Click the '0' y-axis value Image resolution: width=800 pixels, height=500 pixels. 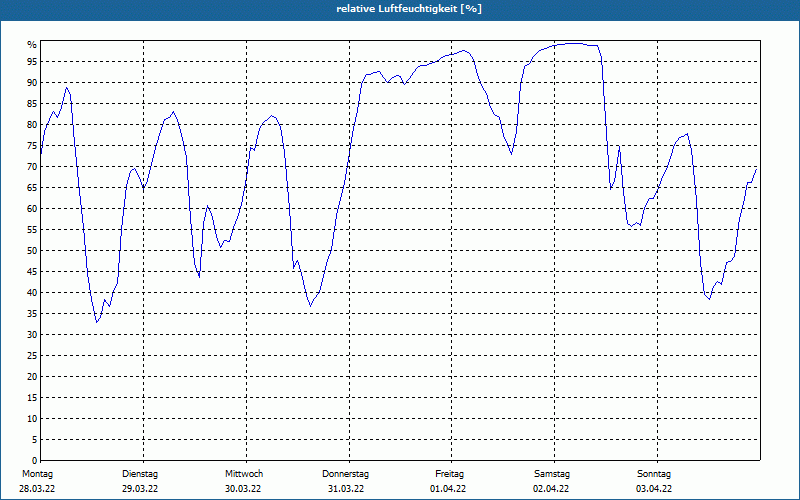pos(35,461)
